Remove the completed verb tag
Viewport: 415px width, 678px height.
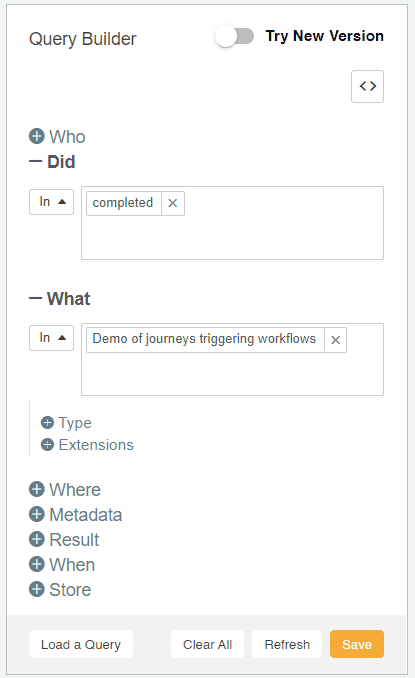click(x=172, y=203)
